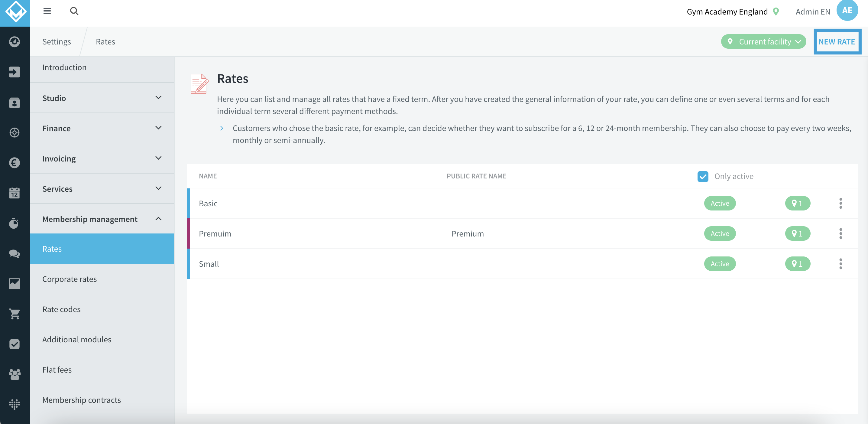Click the Active badge for Basic
This screenshot has height=424, width=868.
[720, 203]
